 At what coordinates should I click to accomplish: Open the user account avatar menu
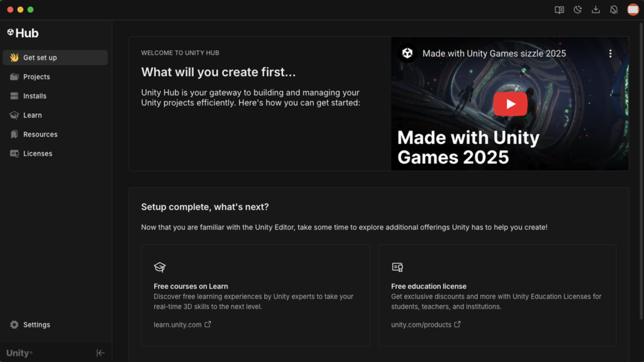click(633, 10)
